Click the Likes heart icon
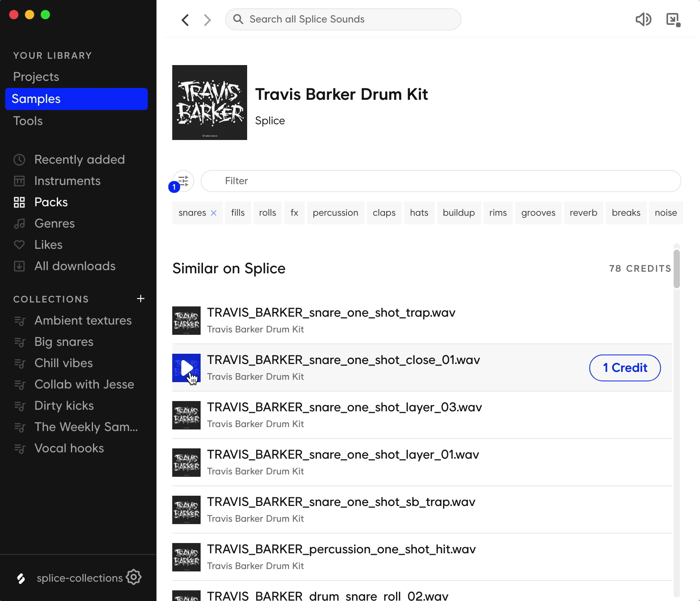This screenshot has height=601, width=700. (19, 245)
